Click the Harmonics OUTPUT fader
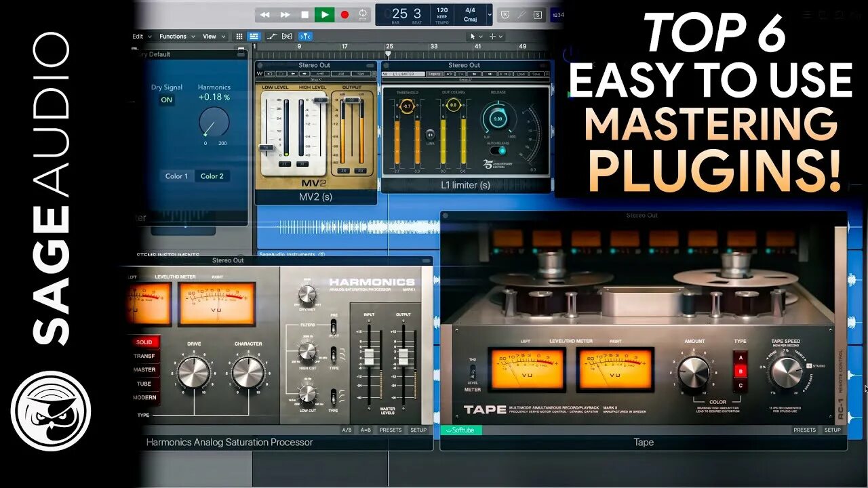868x488 pixels. [403, 357]
